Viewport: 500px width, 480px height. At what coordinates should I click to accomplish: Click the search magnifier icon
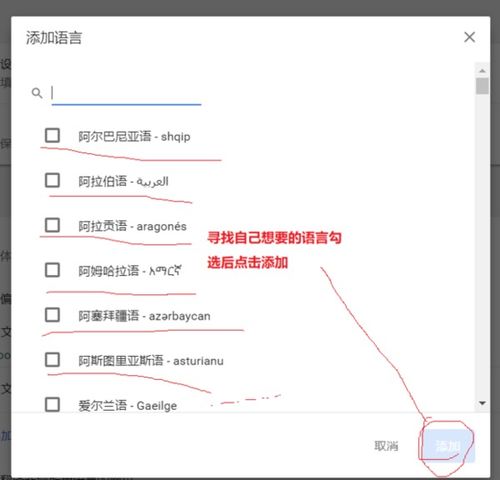(37, 93)
